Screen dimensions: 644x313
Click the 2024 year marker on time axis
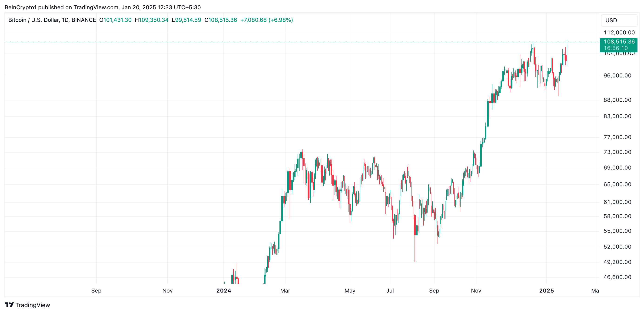point(224,290)
